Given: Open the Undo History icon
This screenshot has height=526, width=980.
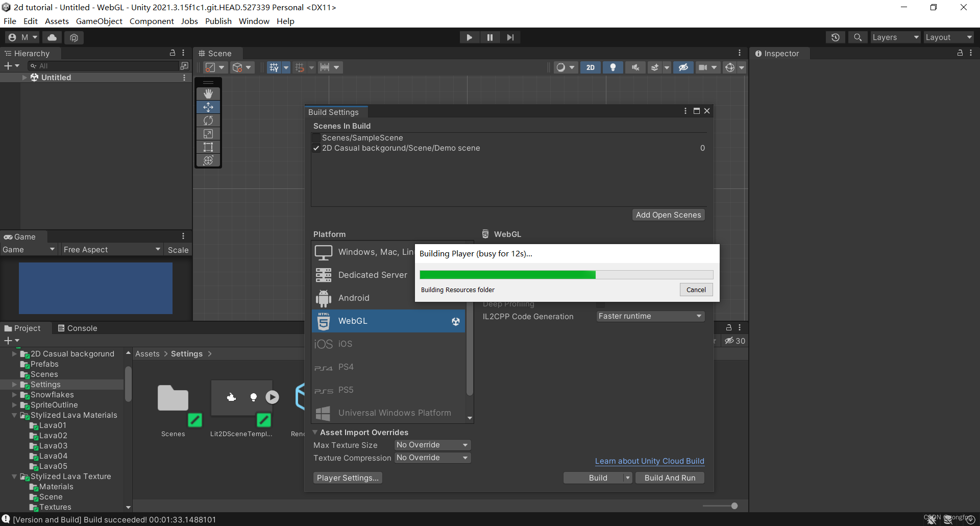Looking at the screenshot, I should [x=836, y=37].
